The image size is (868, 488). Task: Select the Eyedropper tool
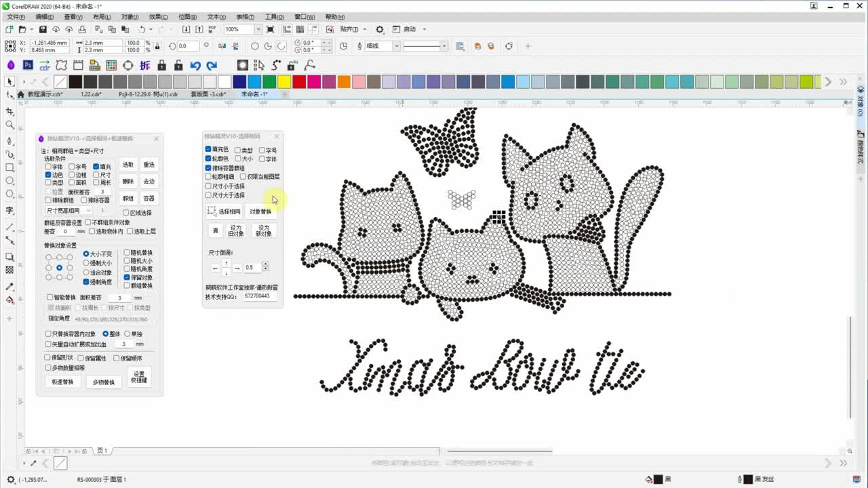[9, 287]
